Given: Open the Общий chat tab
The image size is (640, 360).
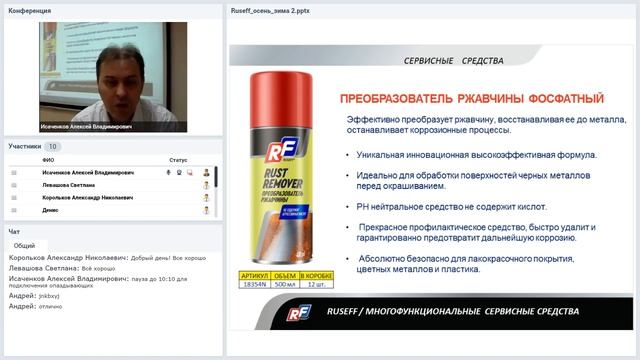Looking at the screenshot, I should (24, 246).
